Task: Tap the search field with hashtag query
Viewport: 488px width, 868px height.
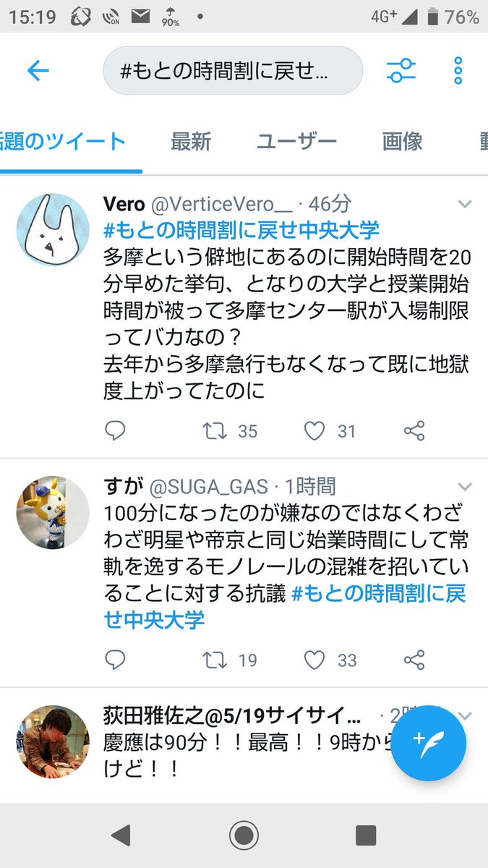Action: point(233,71)
